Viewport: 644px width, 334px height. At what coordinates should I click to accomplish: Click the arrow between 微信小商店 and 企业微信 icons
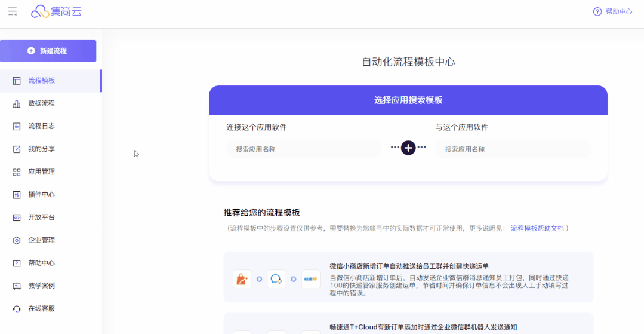[x=259, y=279]
